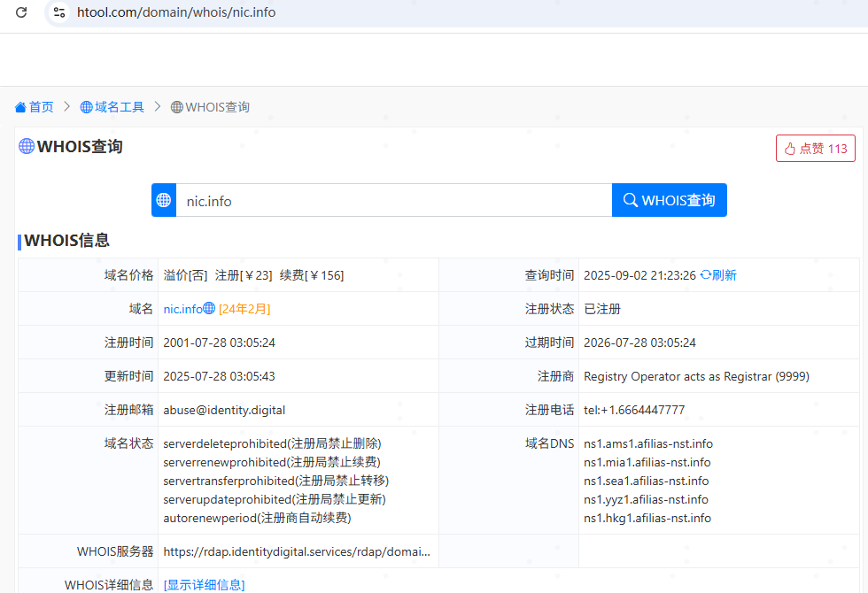Click the WHOIS信息 section heading
The height and width of the screenshot is (593, 868).
tap(67, 241)
